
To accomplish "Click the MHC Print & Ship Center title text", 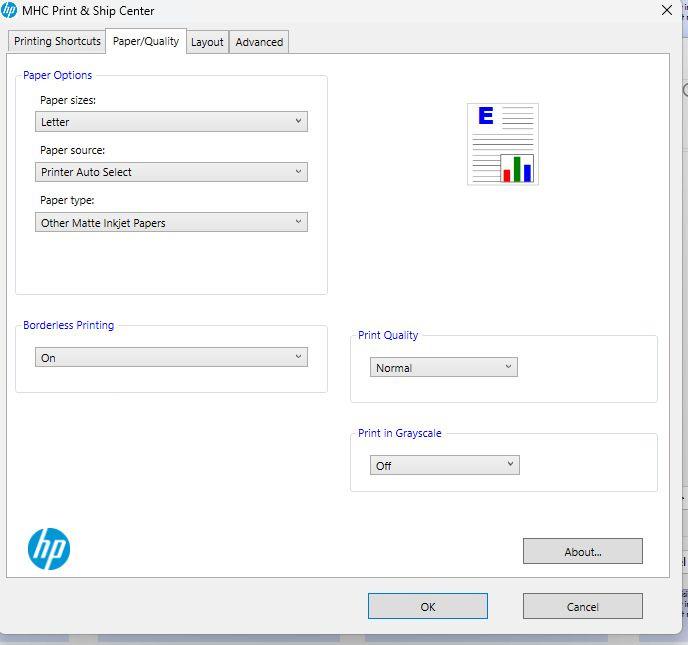I will [x=88, y=11].
